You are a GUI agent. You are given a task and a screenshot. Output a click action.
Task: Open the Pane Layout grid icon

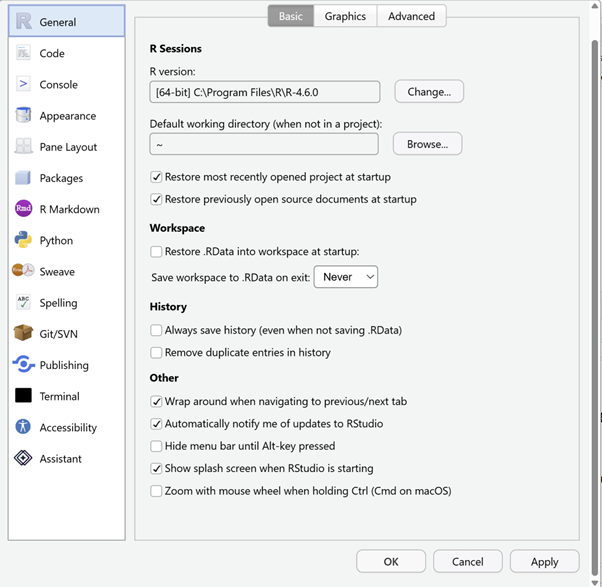coord(23,146)
